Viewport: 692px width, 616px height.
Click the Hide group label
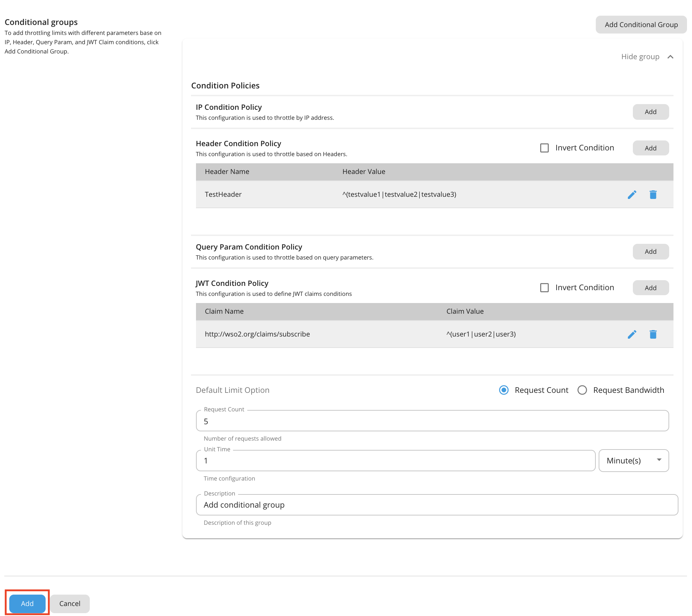(x=640, y=57)
